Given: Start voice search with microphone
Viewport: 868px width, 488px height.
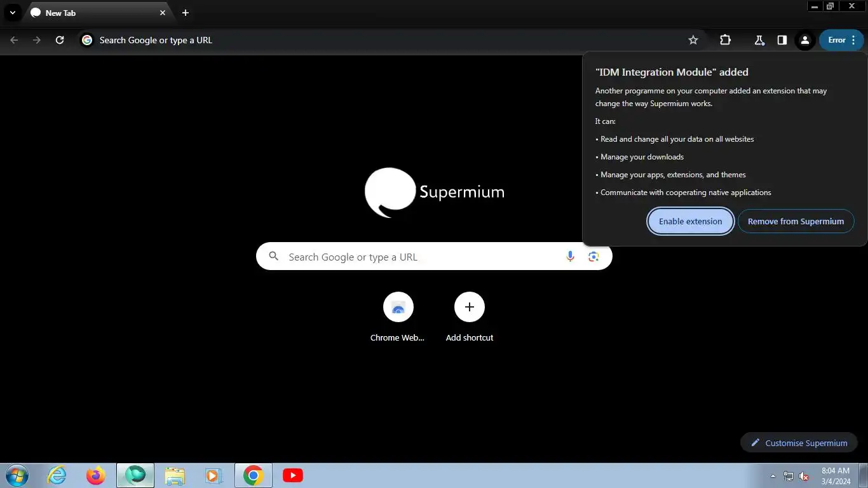Looking at the screenshot, I should click(x=570, y=257).
